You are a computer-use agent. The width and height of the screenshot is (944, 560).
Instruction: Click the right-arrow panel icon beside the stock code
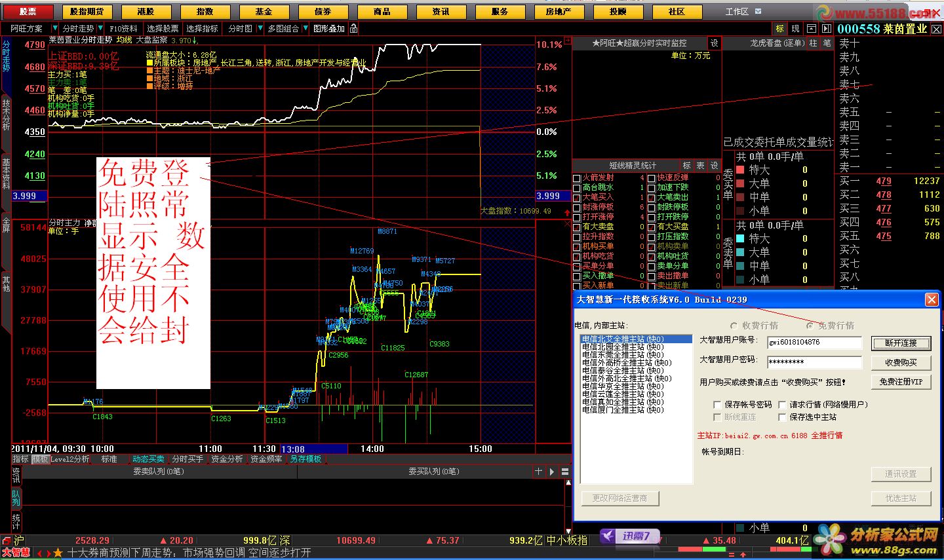coord(827,28)
